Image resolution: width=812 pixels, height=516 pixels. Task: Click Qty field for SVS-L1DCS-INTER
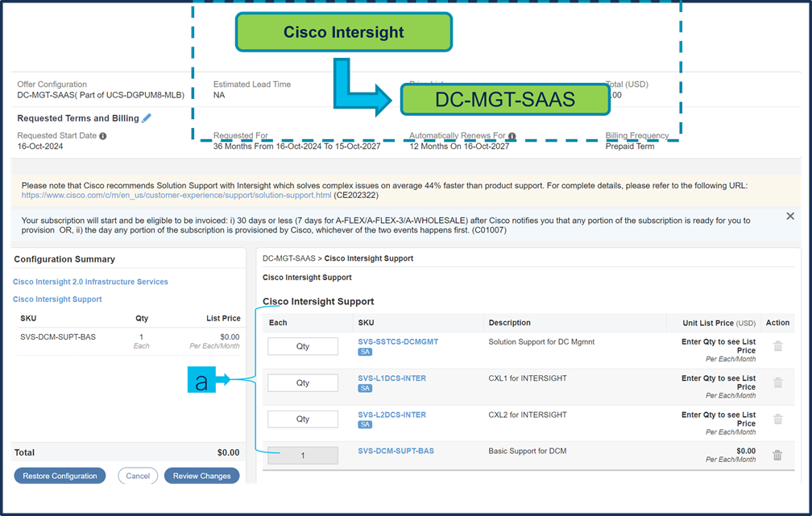click(x=303, y=382)
